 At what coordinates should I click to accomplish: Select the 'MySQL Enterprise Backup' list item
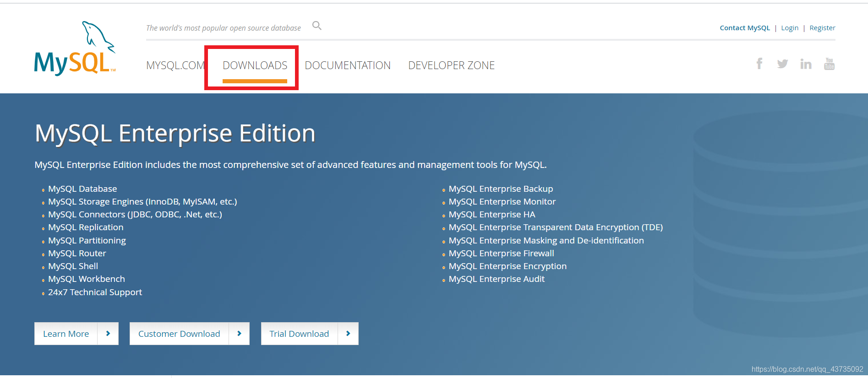(501, 189)
